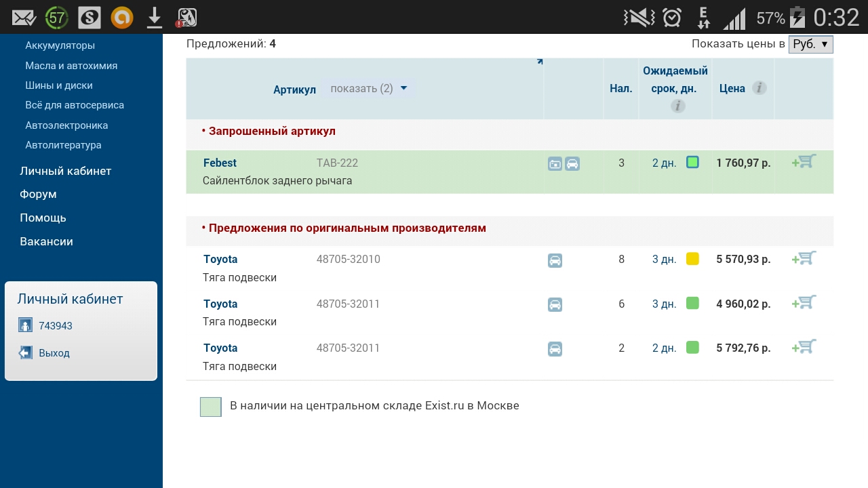Image resolution: width=868 pixels, height=488 pixels.
Task: Open Febest brand link
Action: click(x=220, y=163)
